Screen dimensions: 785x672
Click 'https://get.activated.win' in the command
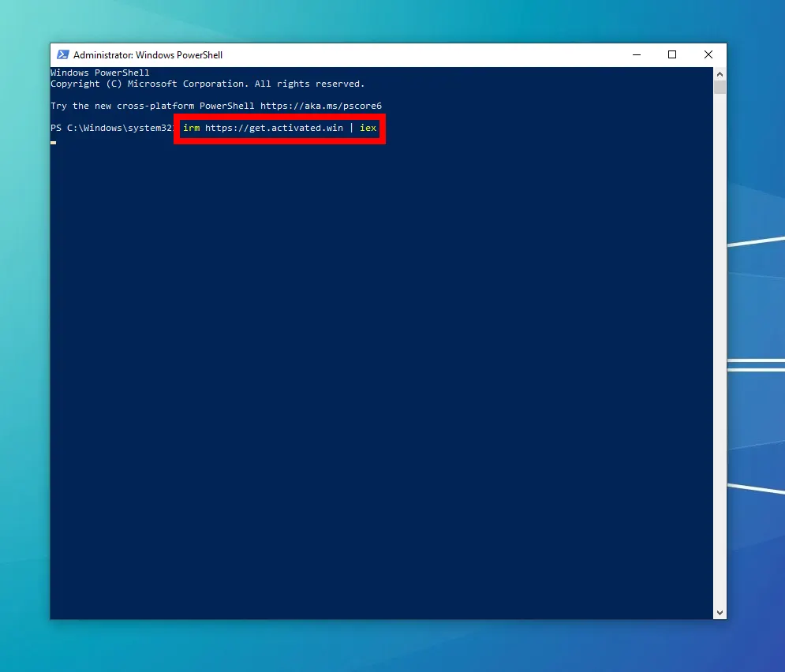[x=274, y=128]
